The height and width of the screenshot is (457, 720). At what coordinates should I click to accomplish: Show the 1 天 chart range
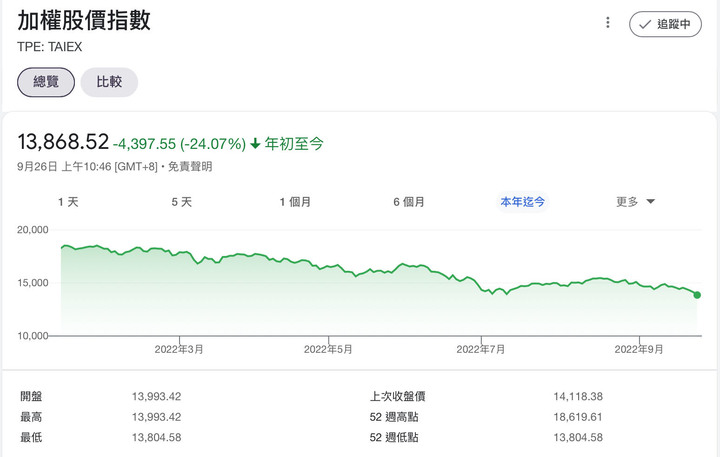[68, 202]
